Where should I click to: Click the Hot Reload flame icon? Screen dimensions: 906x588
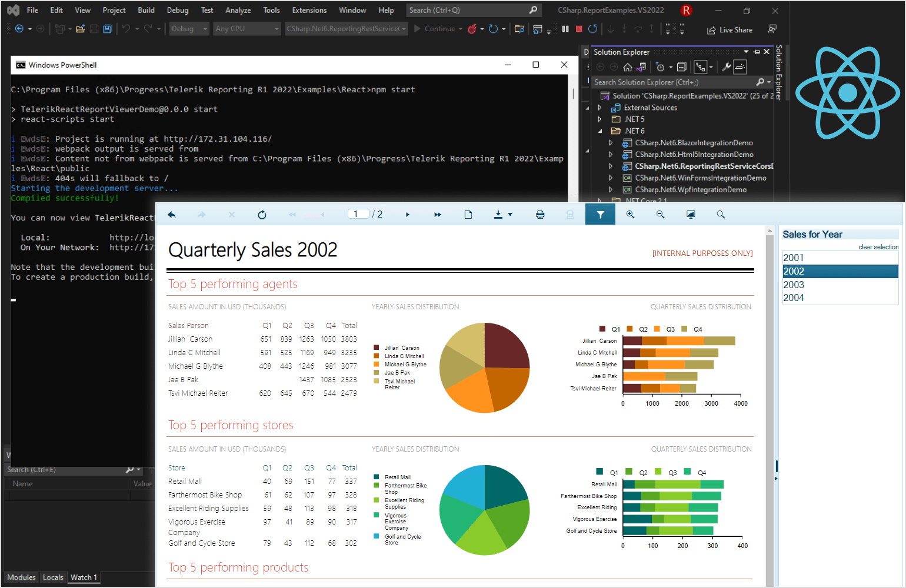472,29
